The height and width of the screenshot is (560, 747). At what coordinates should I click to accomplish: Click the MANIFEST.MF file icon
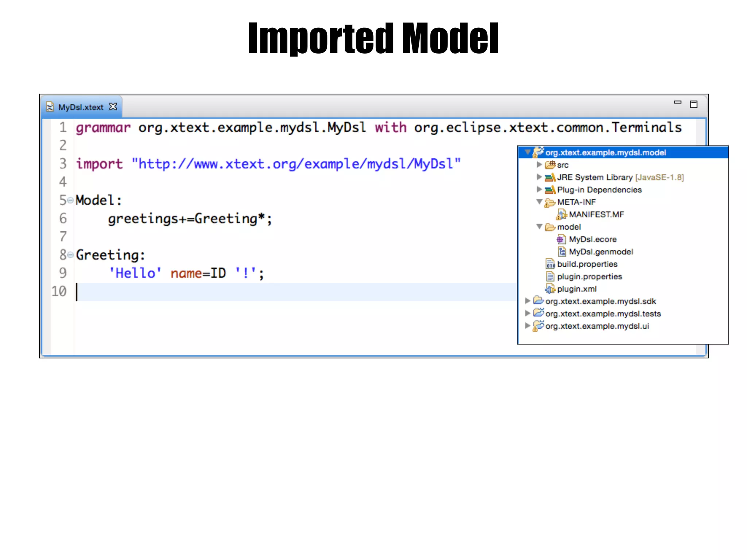(x=561, y=214)
